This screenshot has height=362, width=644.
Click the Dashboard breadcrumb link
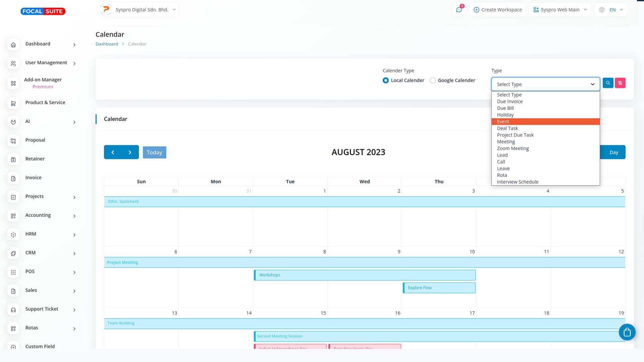pyautogui.click(x=107, y=44)
